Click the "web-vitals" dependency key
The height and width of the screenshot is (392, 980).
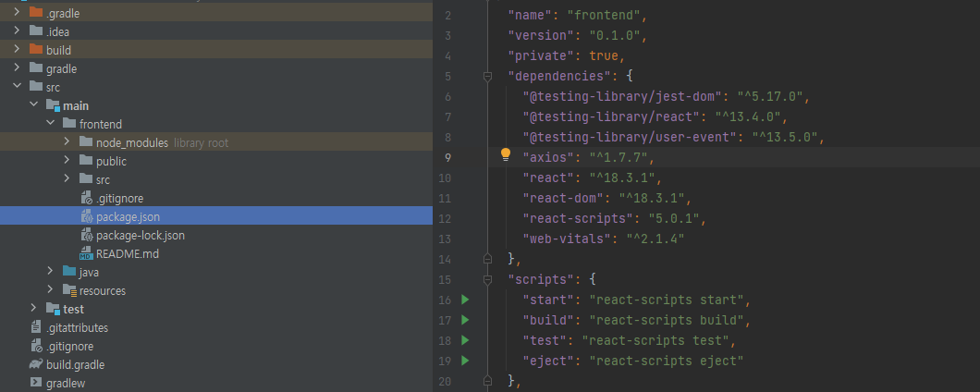click(x=568, y=239)
